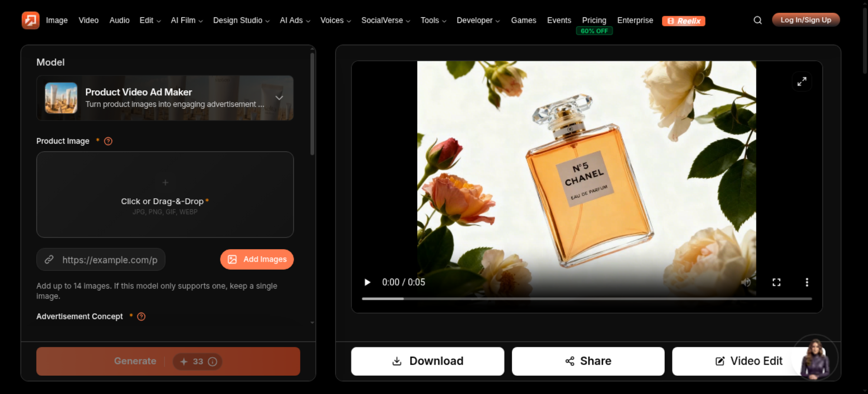Click the Add Images button

coord(257,259)
